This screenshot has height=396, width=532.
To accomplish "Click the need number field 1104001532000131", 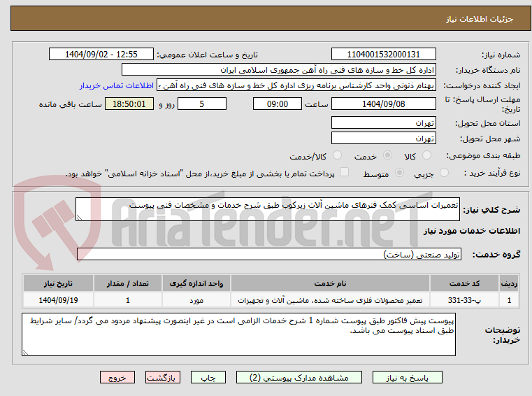I will pos(383,54).
